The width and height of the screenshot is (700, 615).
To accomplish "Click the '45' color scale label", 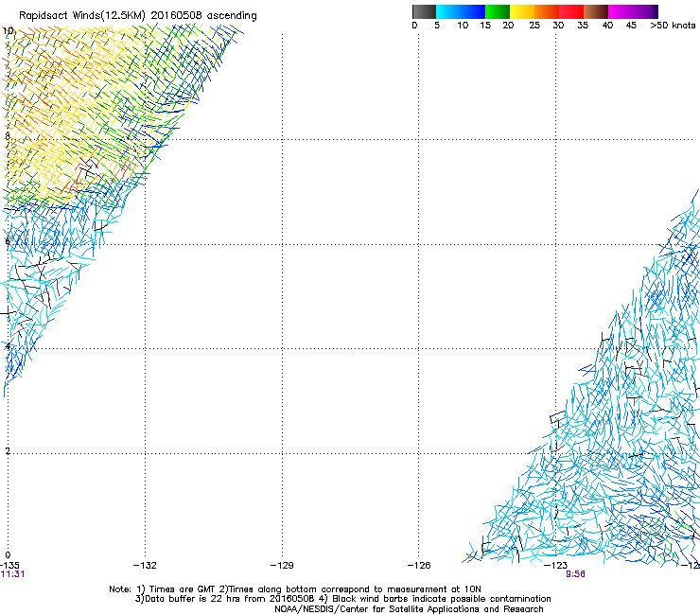I will [631, 26].
